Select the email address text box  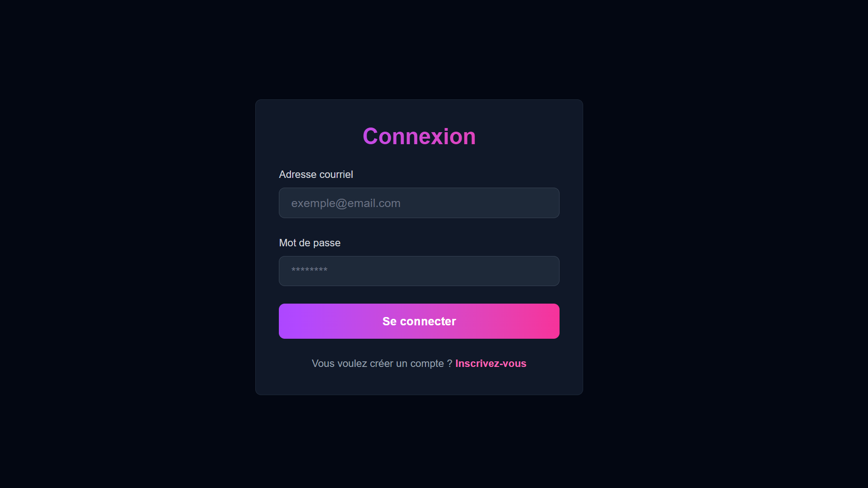(x=419, y=203)
